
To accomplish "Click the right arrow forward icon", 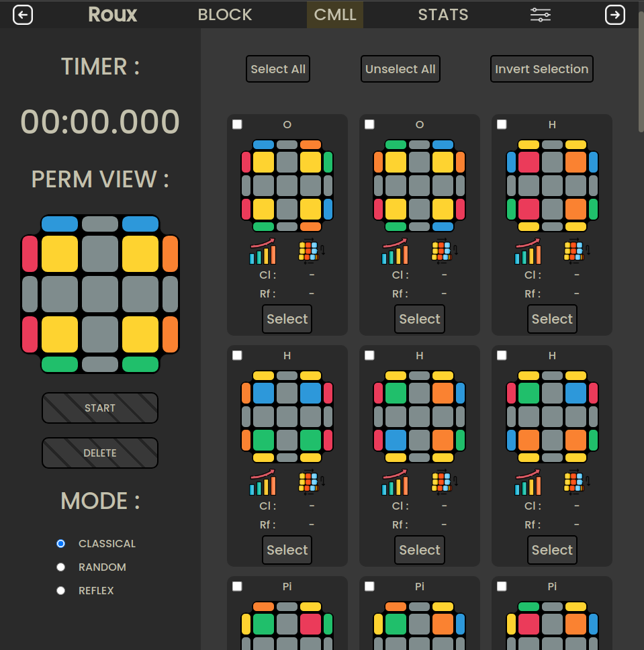I will pyautogui.click(x=614, y=15).
